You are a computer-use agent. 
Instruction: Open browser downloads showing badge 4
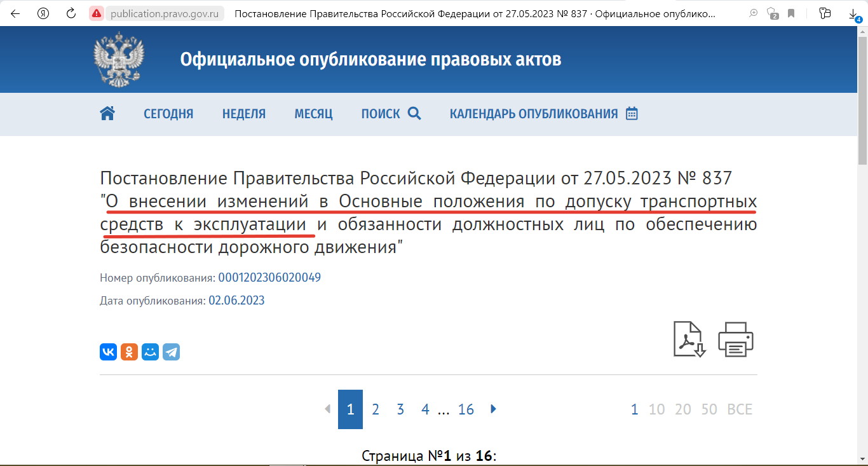click(853, 14)
